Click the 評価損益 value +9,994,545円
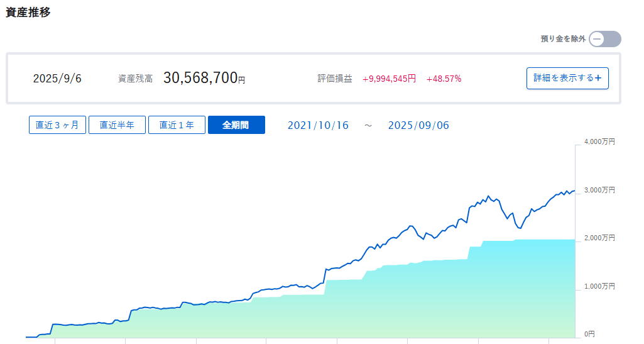644x344 pixels. pyautogui.click(x=389, y=79)
